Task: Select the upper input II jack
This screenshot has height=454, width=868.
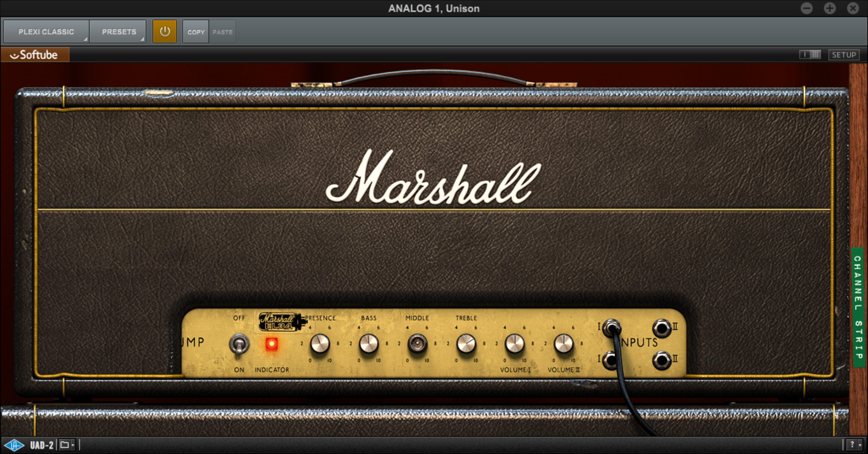Action: click(x=662, y=328)
